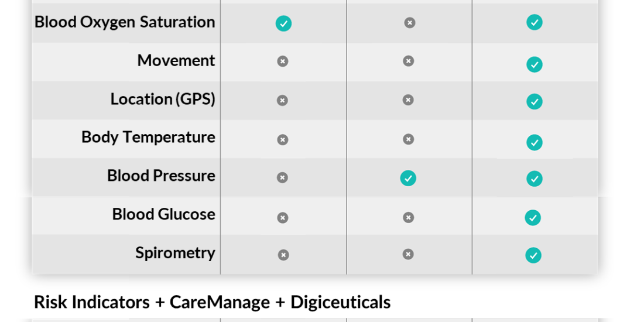
Task: Click the teal checkmark in the Spirometry row
Action: click(533, 255)
